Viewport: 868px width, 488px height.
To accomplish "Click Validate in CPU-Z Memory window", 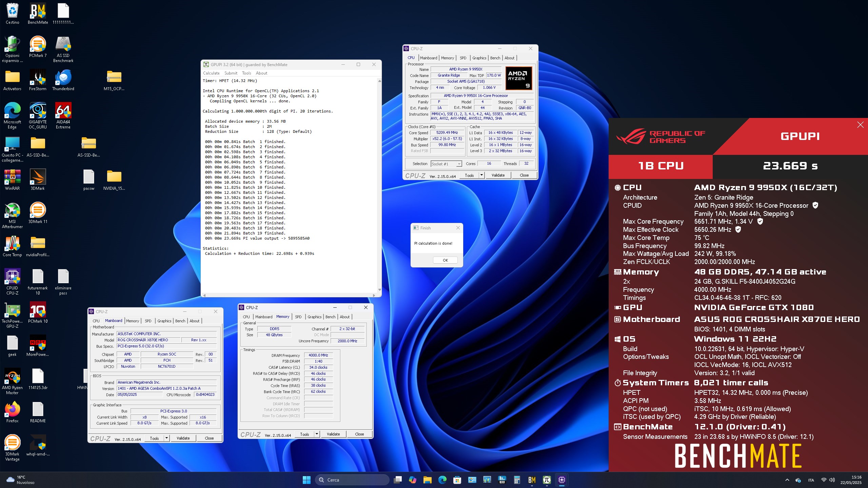I will tap(333, 434).
